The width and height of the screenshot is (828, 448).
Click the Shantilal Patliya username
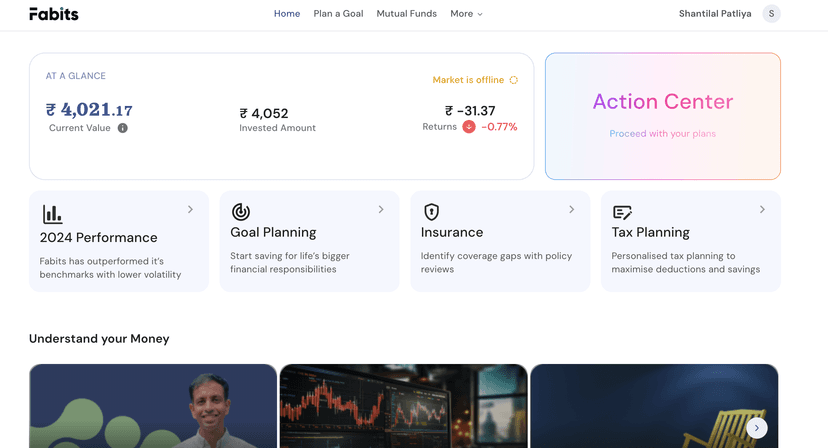(714, 14)
